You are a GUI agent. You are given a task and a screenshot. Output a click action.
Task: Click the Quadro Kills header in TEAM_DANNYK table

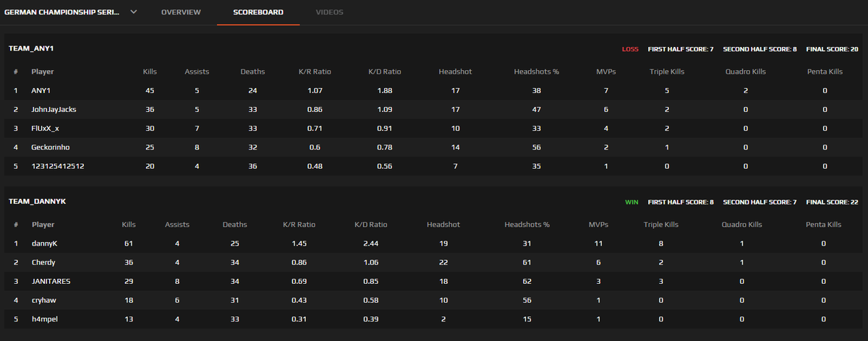click(x=742, y=225)
